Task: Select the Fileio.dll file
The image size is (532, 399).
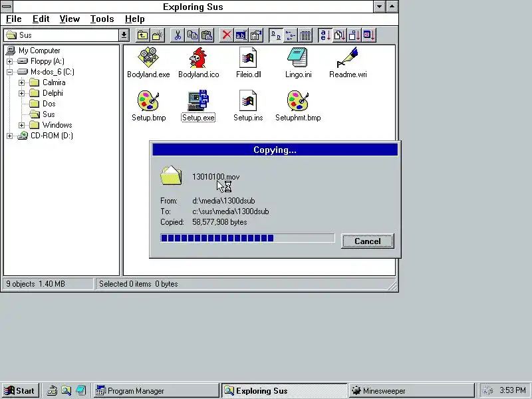Action: point(248,63)
